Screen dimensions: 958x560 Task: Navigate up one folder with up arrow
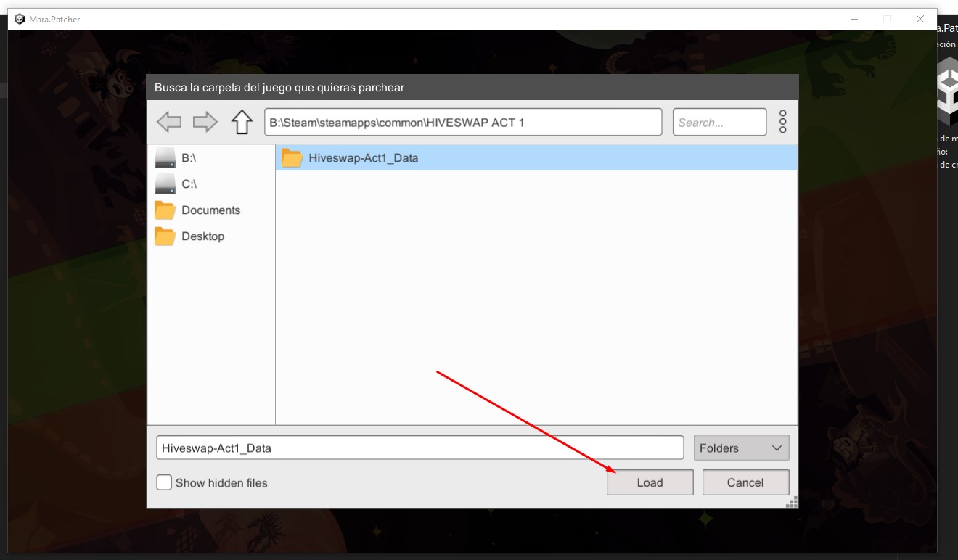pos(242,122)
